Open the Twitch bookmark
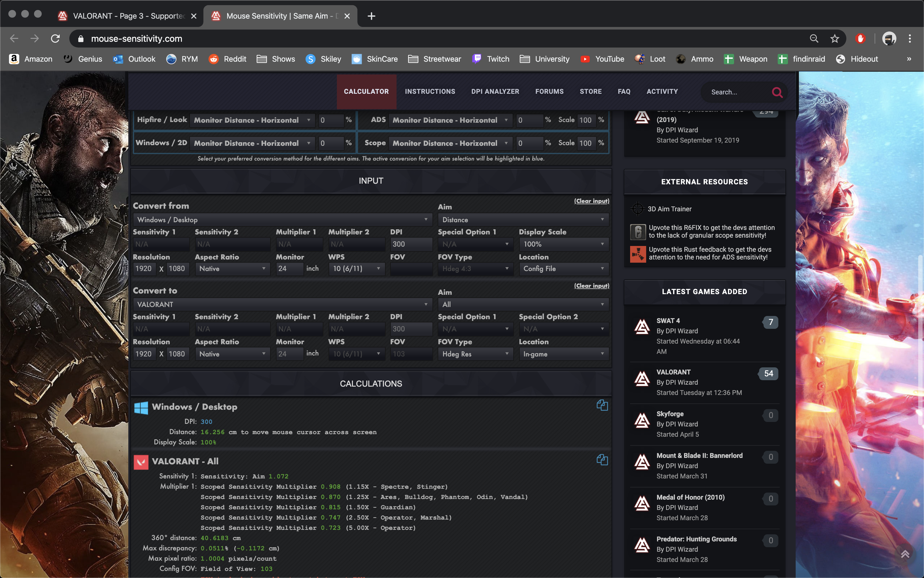 (491, 59)
